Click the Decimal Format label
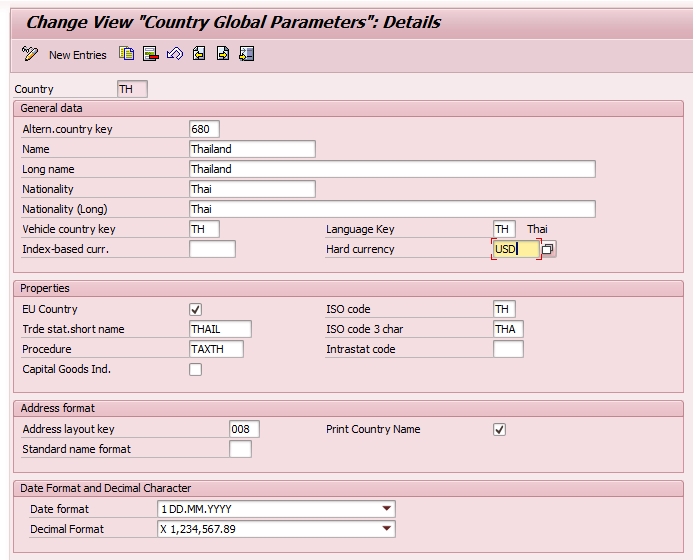Image resolution: width=693 pixels, height=560 pixels. coord(67,529)
